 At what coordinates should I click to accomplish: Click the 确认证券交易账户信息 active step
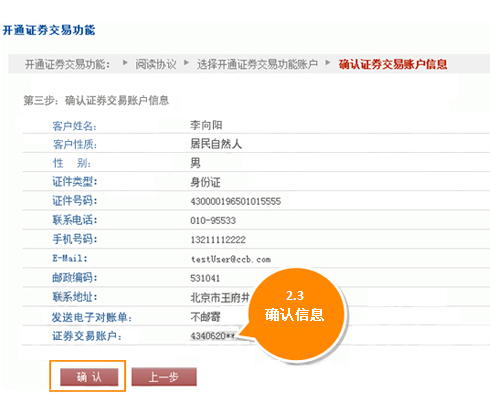coord(393,64)
